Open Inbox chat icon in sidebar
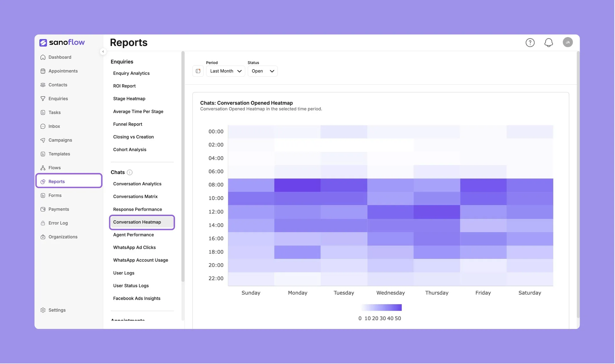Screen dimensions: 615x364 (x=43, y=126)
